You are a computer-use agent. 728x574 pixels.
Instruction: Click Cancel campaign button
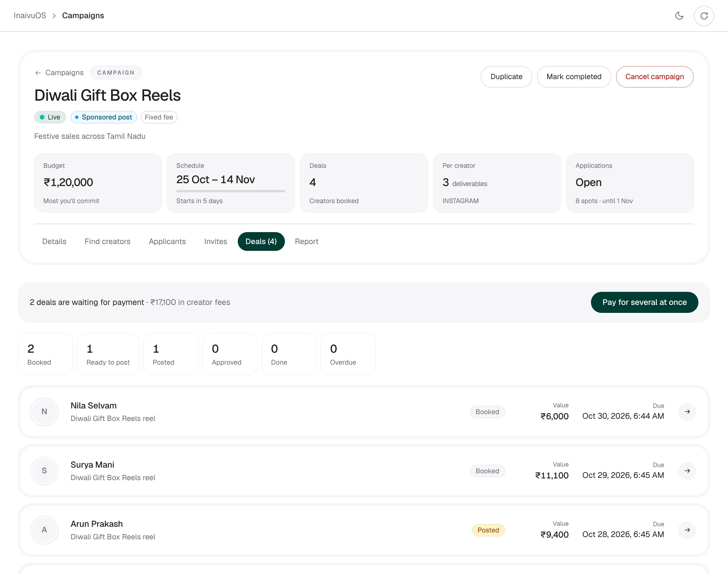point(654,77)
